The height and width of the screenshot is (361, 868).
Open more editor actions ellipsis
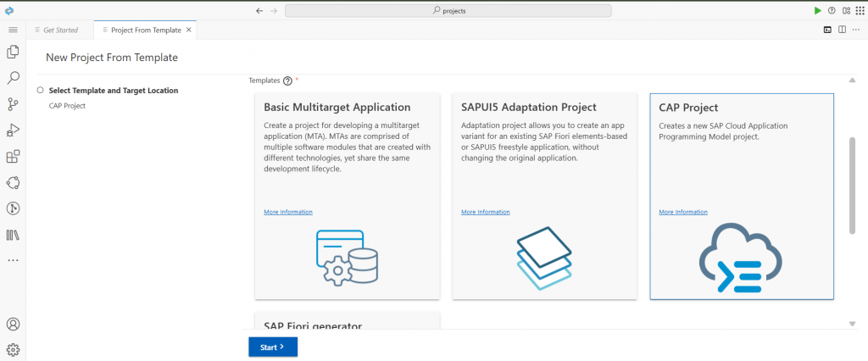[x=856, y=30]
